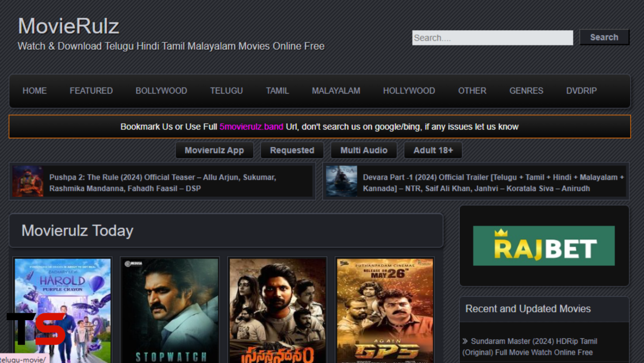The image size is (644, 363).
Task: Open the DVDRIP menu item
Action: pos(581,91)
